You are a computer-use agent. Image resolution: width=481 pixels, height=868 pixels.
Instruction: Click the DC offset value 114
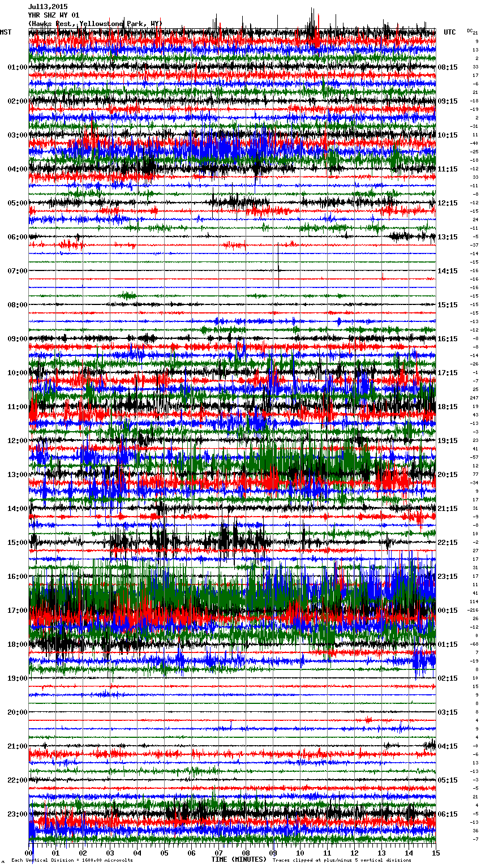[474, 601]
